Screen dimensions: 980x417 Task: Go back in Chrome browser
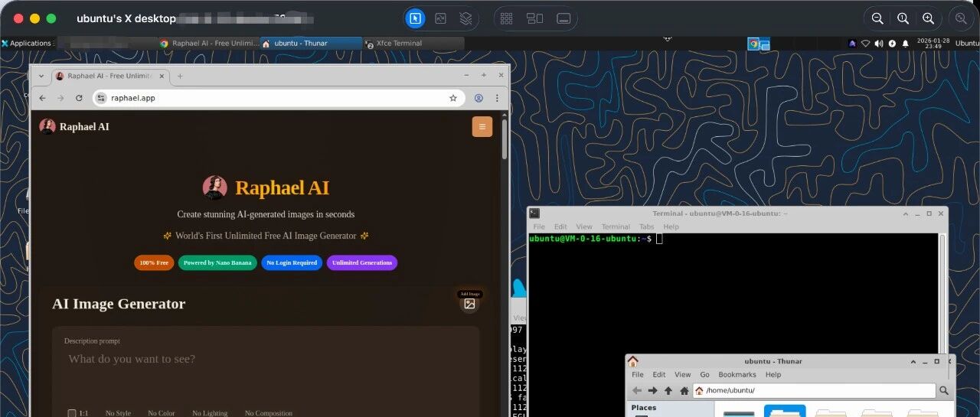coord(42,98)
